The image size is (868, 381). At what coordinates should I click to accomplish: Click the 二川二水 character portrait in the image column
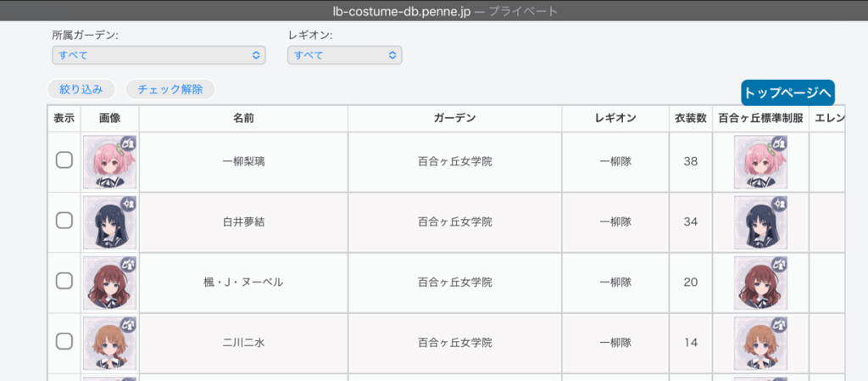[x=110, y=342]
